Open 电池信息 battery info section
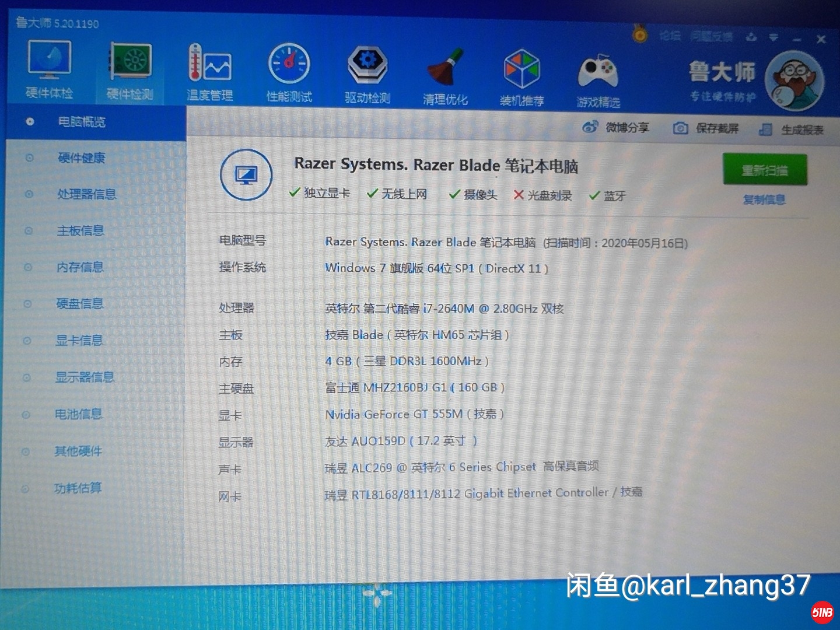 78,414
